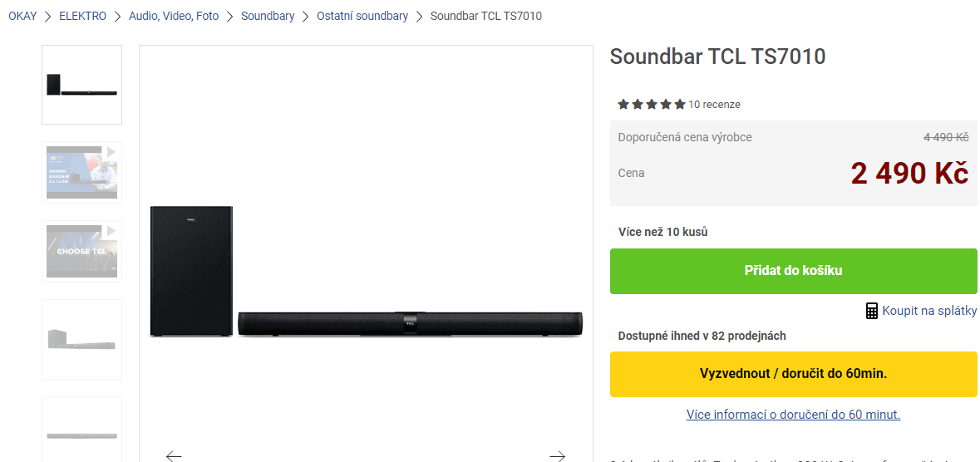Click the five-star rating icons
The height and width of the screenshot is (462, 980).
pyautogui.click(x=652, y=105)
